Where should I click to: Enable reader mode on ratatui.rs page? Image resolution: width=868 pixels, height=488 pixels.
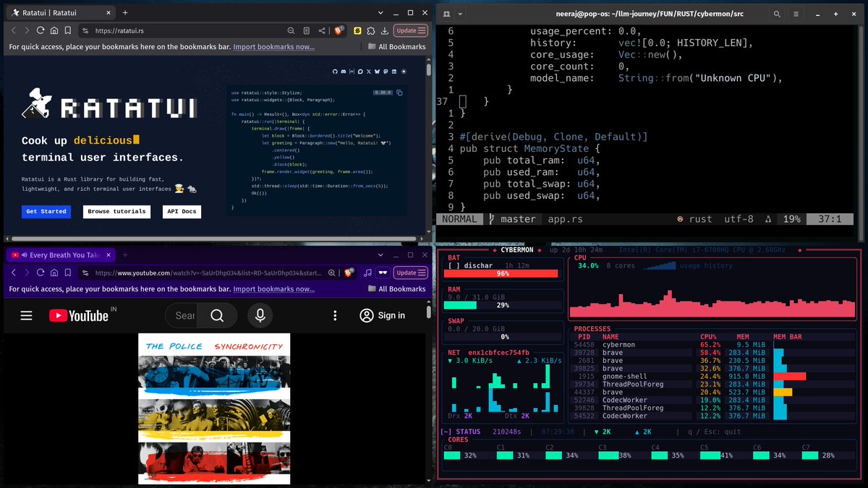click(x=307, y=30)
